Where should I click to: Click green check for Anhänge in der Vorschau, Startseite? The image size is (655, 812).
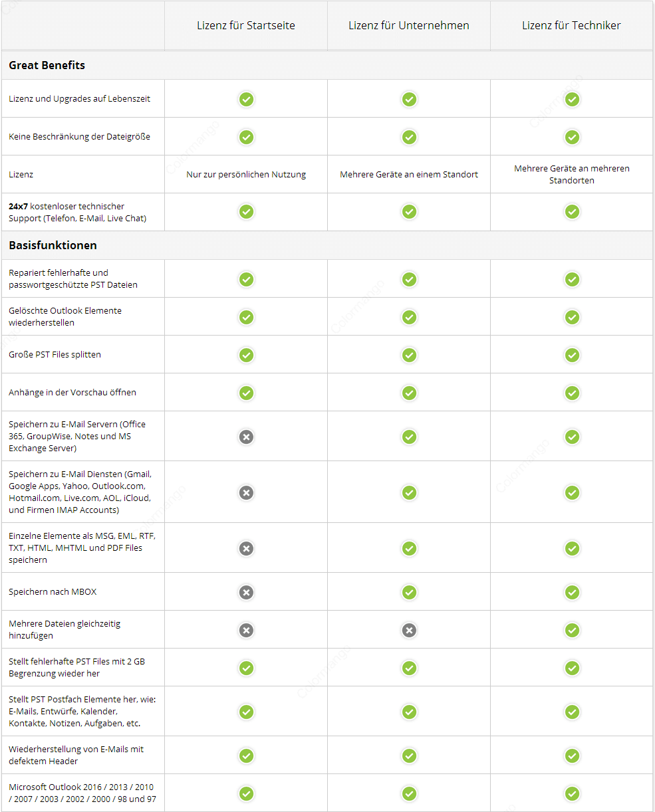(246, 393)
